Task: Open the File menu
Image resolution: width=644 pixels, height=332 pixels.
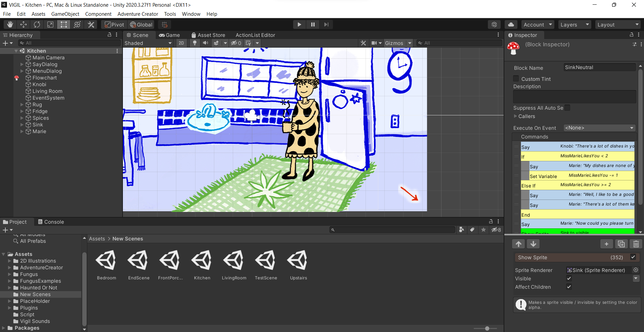Action: (7, 14)
